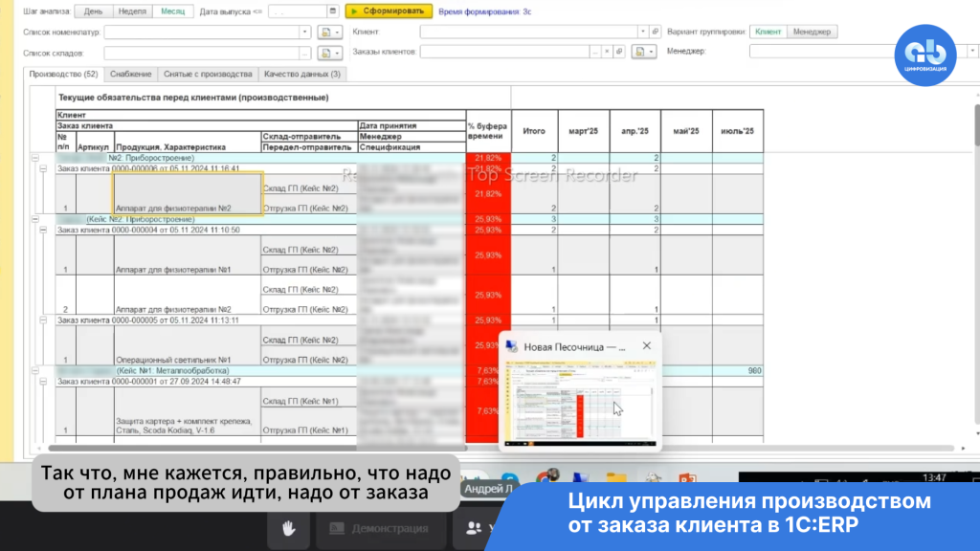Screen dimensions: 980x551
Task: Click the horizontal scrollbar right arrow
Action: tap(963, 448)
